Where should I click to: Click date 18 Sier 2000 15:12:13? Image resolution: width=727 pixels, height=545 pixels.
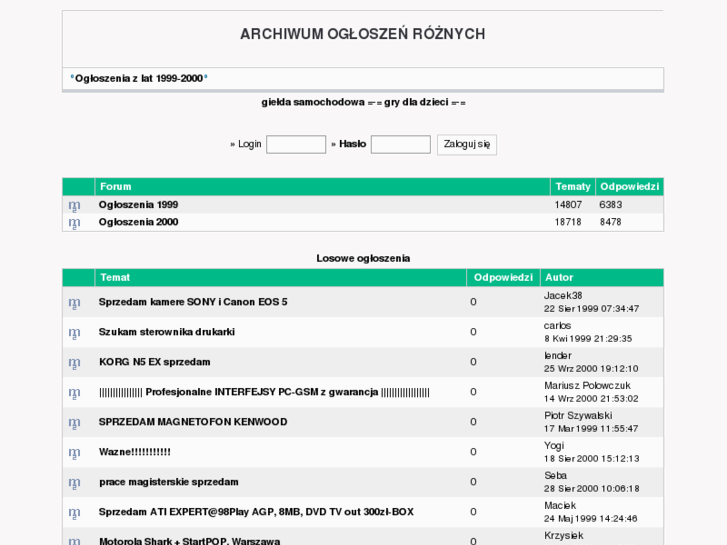point(592,459)
